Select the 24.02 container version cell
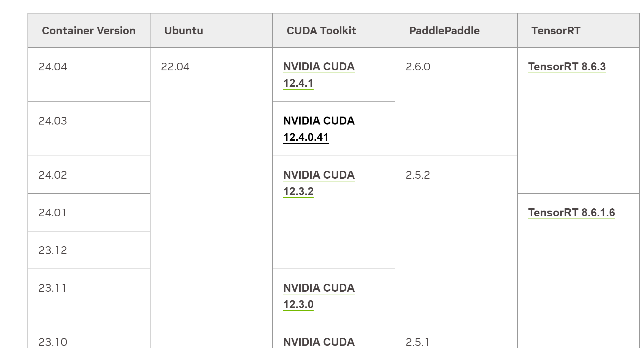Viewport: 644px width, 348px height. point(89,175)
